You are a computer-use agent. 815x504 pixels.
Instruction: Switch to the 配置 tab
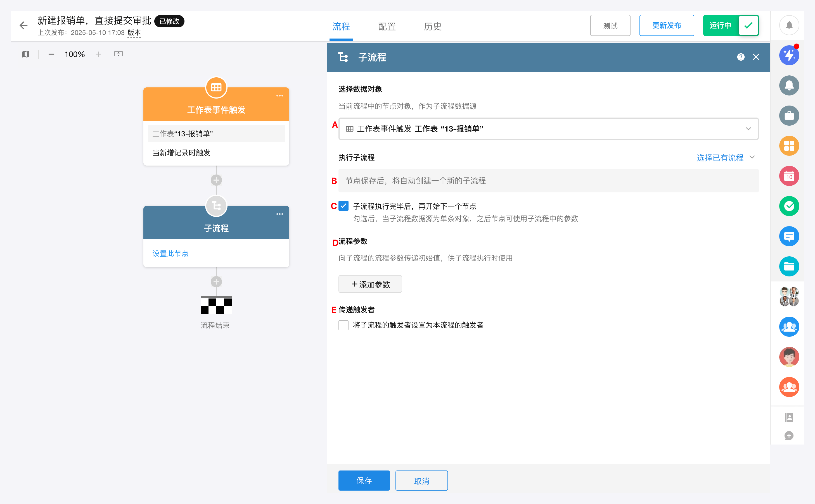pyautogui.click(x=387, y=26)
